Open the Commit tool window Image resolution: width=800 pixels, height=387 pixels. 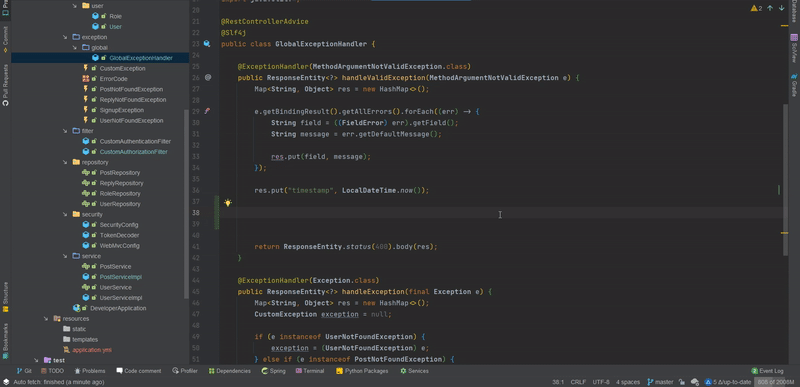tap(6, 40)
